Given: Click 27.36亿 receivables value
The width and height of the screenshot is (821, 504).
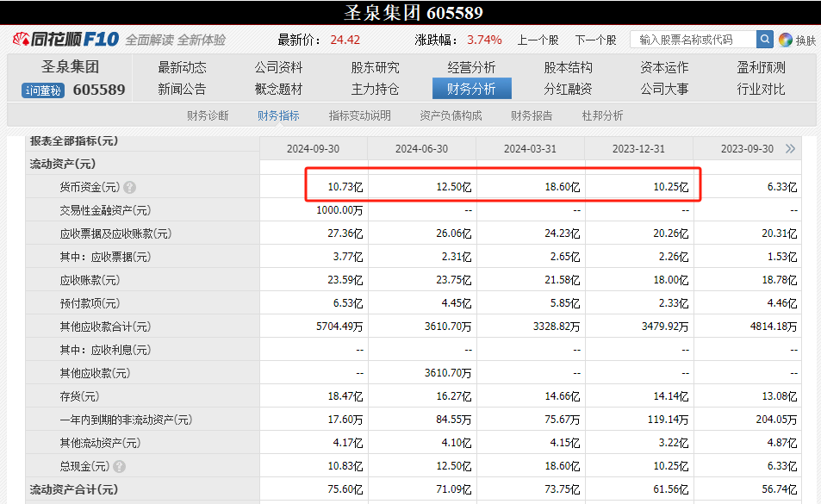Looking at the screenshot, I should (x=345, y=233).
